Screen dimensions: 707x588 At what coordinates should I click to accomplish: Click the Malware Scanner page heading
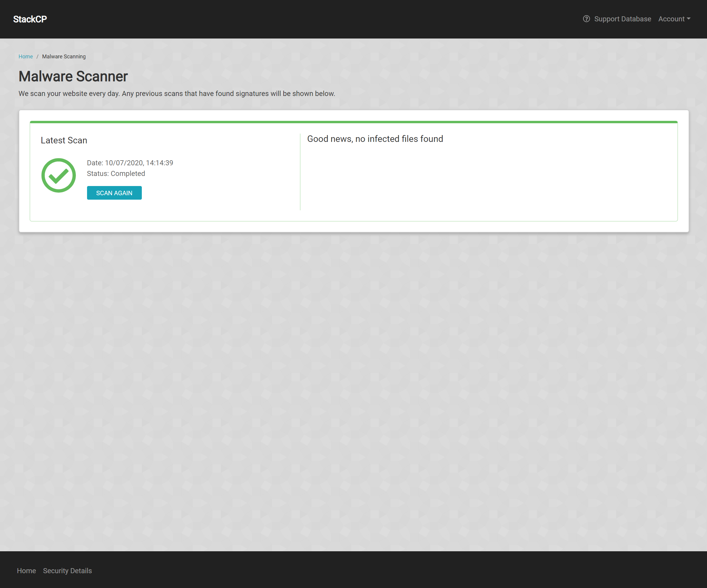point(73,76)
